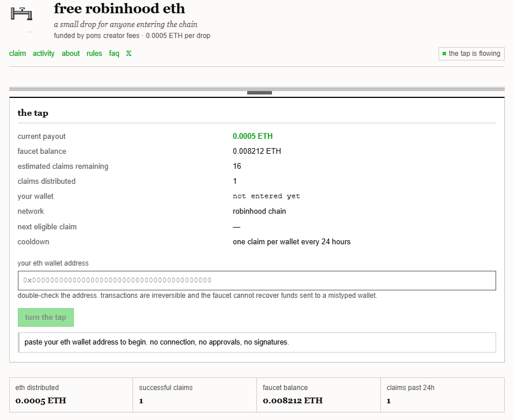Click the "not entered yet" wallet value
Image resolution: width=514 pixels, height=420 pixels.
pyautogui.click(x=266, y=196)
